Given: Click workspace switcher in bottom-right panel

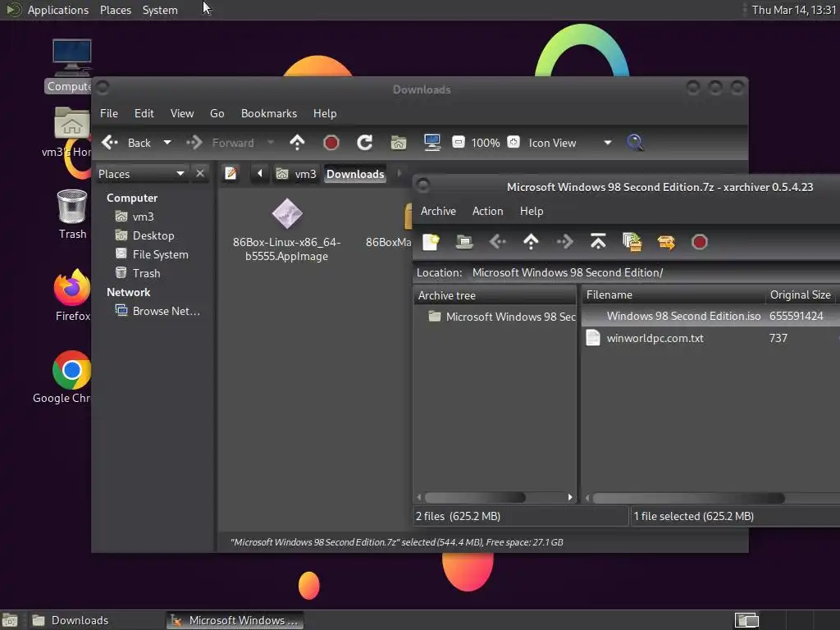Looking at the screenshot, I should click(x=746, y=620).
